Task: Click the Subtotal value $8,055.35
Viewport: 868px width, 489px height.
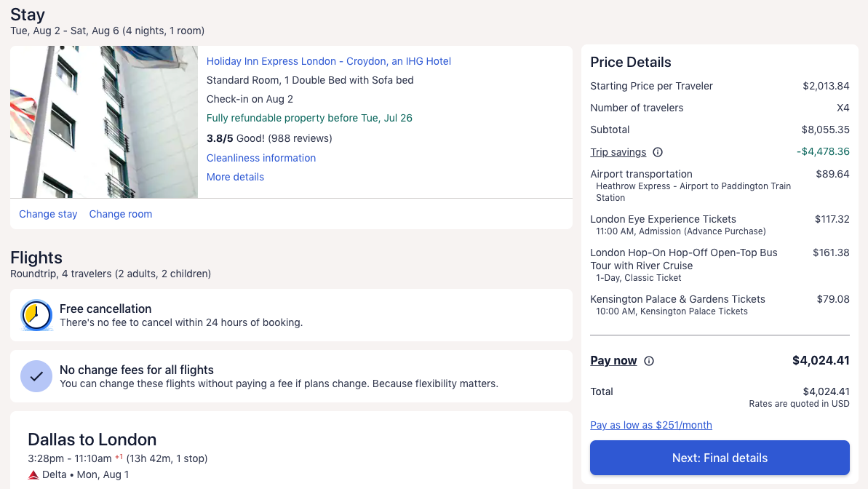Action: click(x=825, y=130)
